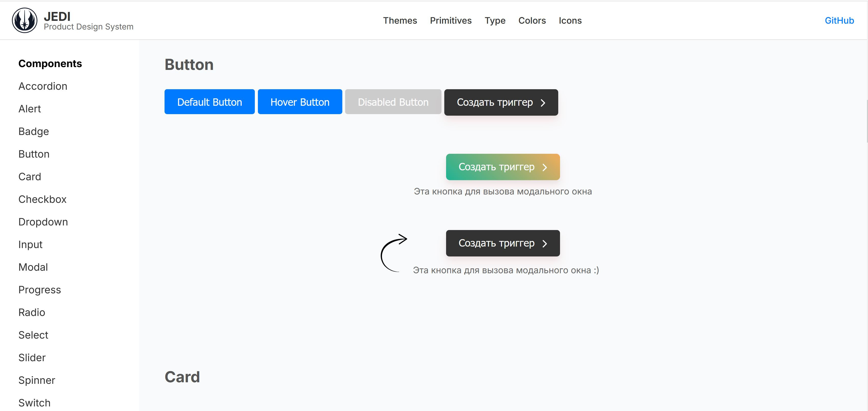Open the Dropdown component page
Screen dimensions: 868x411
43,222
